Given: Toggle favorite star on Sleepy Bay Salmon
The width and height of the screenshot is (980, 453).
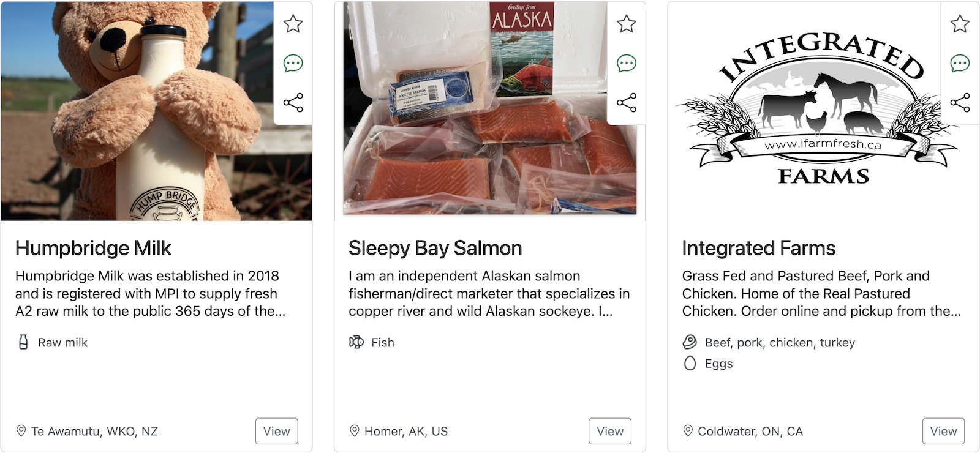Looking at the screenshot, I should [x=626, y=24].
